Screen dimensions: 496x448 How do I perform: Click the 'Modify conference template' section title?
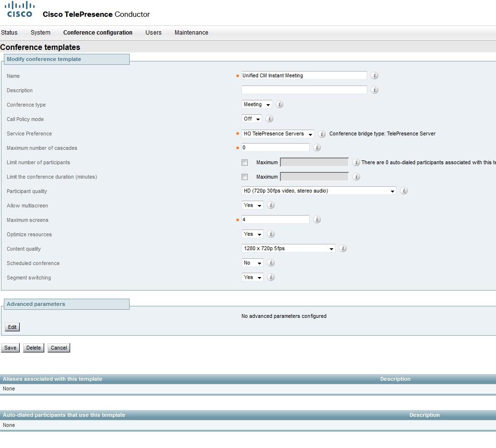(44, 59)
